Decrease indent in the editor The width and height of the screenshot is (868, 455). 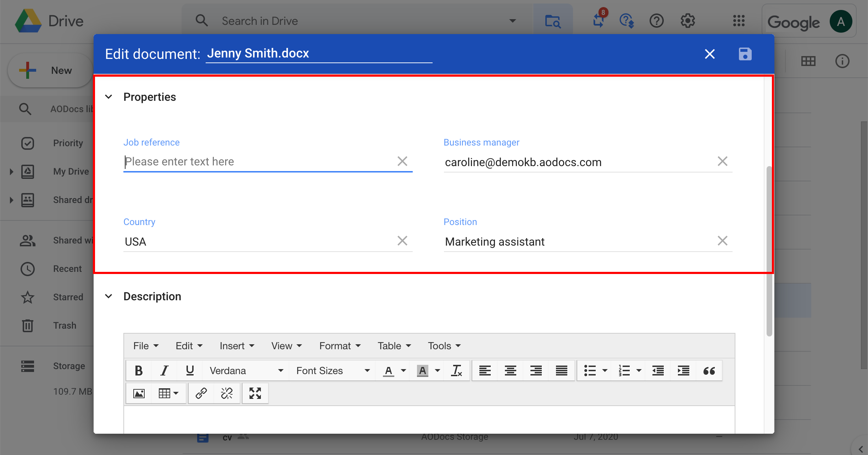(x=658, y=371)
